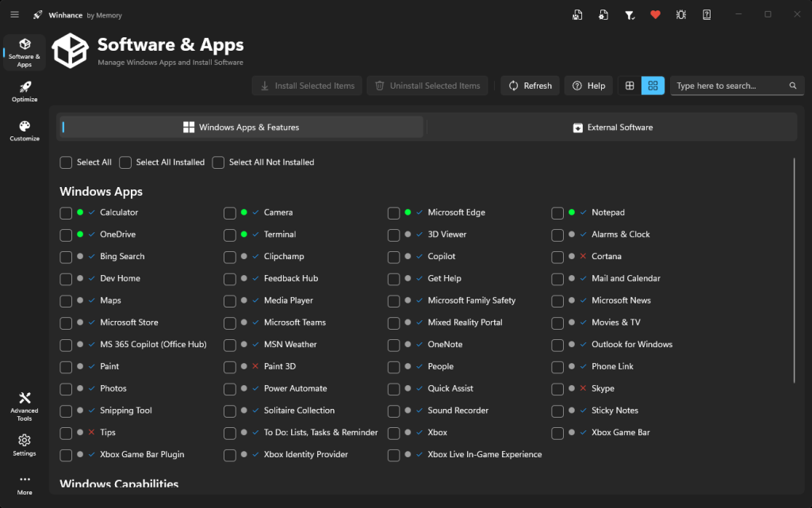Screen dimensions: 812x508
Task: Switch to the External Software tab
Action: [611, 127]
